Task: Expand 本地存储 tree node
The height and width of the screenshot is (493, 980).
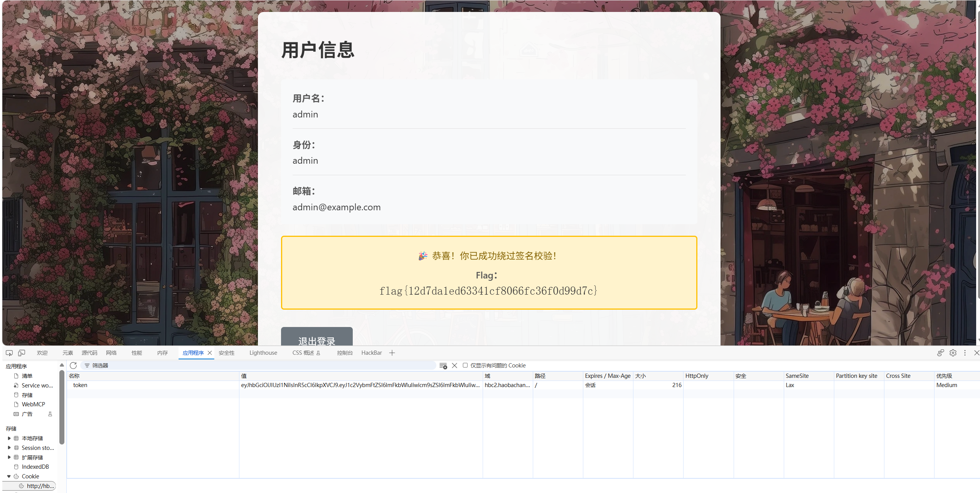Action: pos(9,438)
